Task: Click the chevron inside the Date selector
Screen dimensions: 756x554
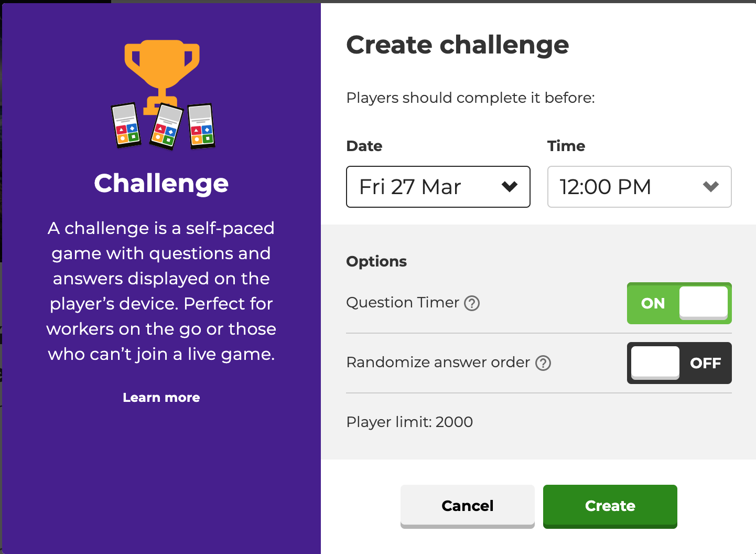Action: pos(508,187)
